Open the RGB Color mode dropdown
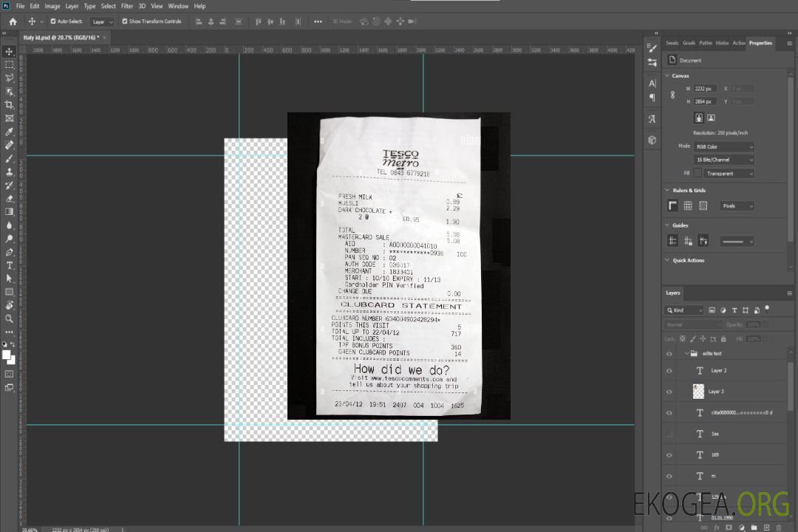This screenshot has width=798, height=532. click(724, 146)
